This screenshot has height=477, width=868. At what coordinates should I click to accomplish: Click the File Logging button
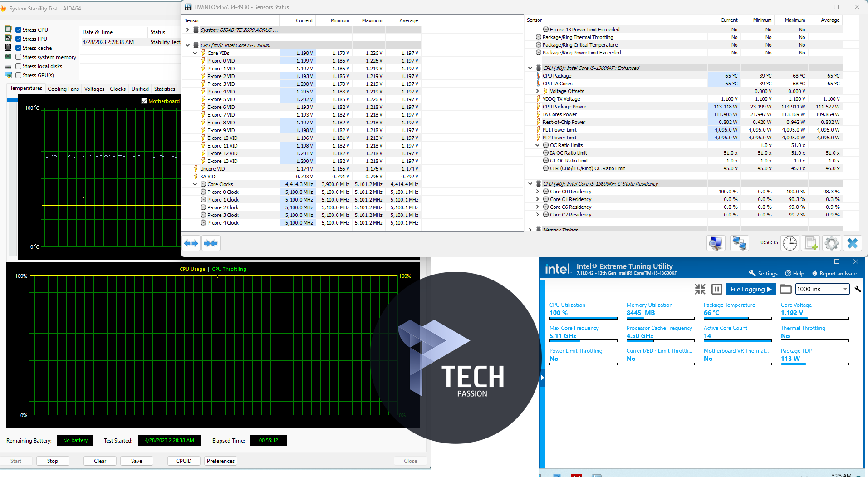point(750,289)
